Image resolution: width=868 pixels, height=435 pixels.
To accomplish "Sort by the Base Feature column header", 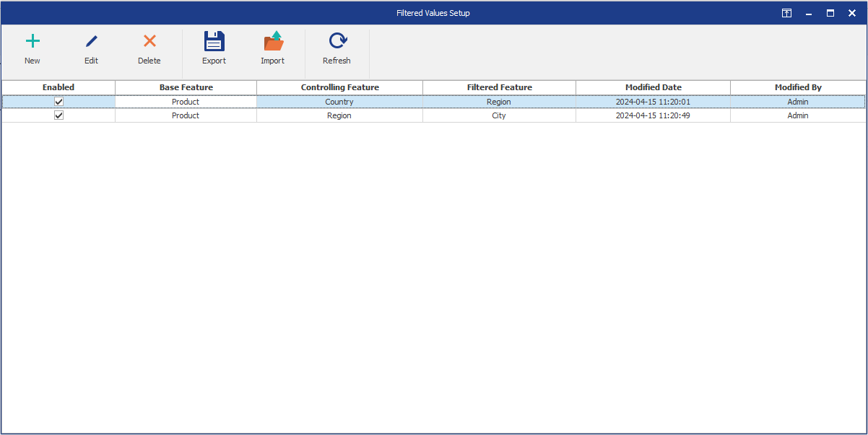I will click(x=186, y=87).
